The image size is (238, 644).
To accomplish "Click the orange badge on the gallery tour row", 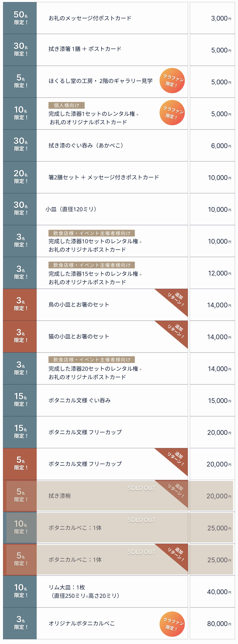I will [172, 81].
